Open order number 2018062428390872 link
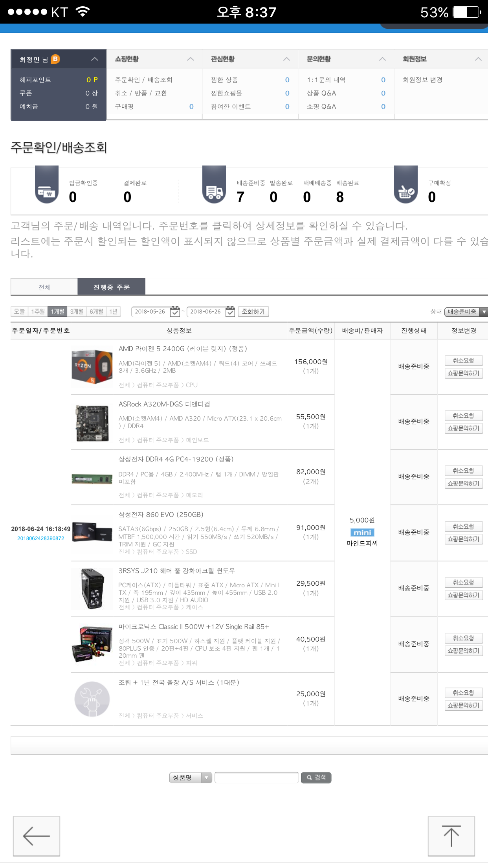The image size is (488, 868). [x=41, y=538]
